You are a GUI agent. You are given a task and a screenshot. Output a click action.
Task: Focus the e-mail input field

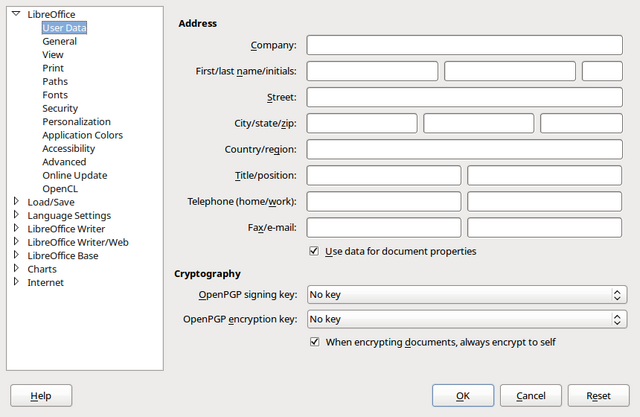click(x=545, y=228)
